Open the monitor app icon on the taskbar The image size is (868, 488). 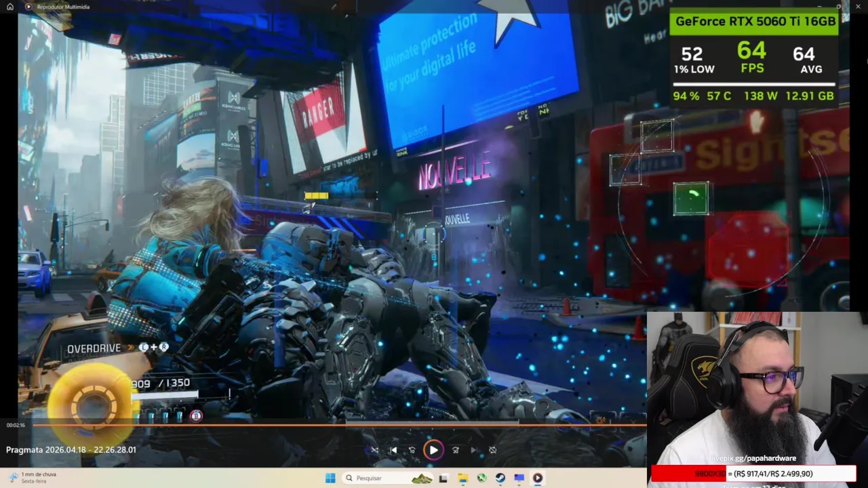point(519,478)
